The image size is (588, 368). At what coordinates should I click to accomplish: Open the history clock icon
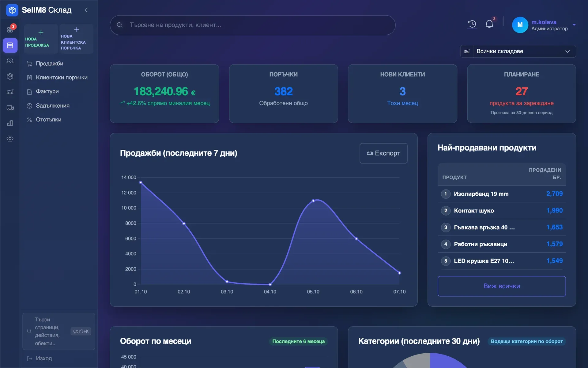472,24
